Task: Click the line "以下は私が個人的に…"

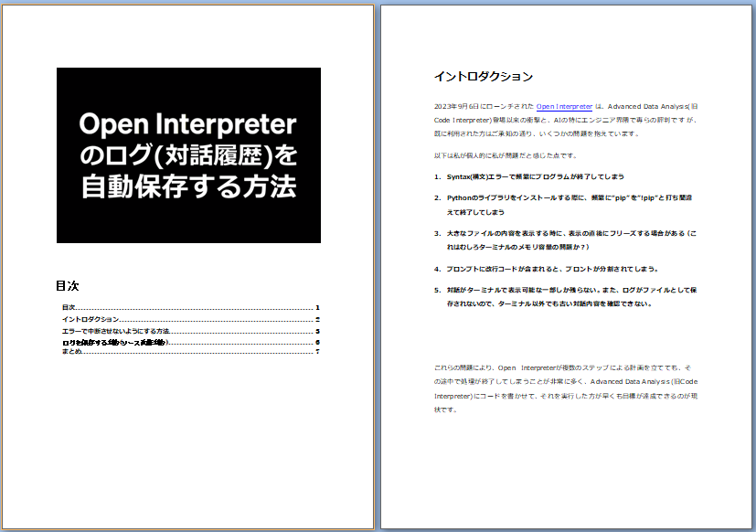Action: click(x=506, y=155)
